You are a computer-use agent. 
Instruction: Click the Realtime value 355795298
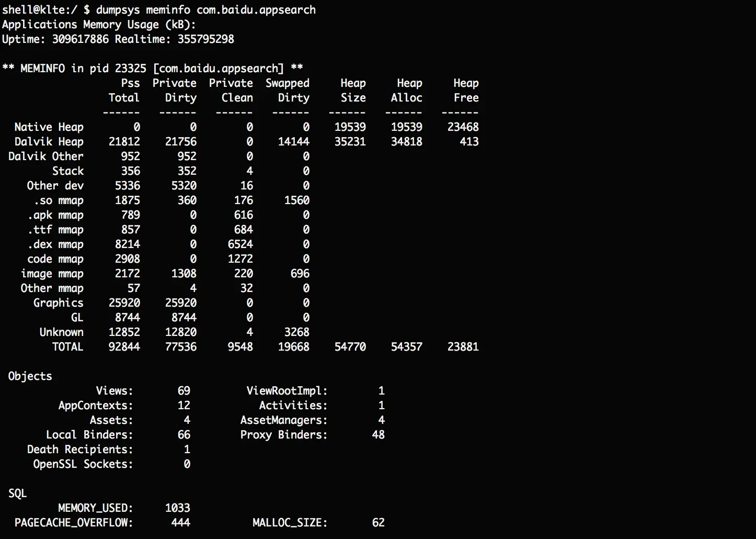(x=206, y=39)
